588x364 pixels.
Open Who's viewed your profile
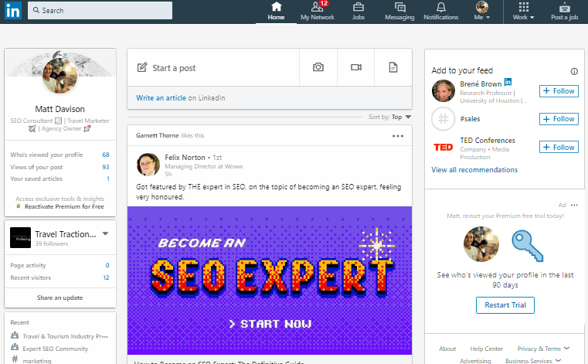60,155
